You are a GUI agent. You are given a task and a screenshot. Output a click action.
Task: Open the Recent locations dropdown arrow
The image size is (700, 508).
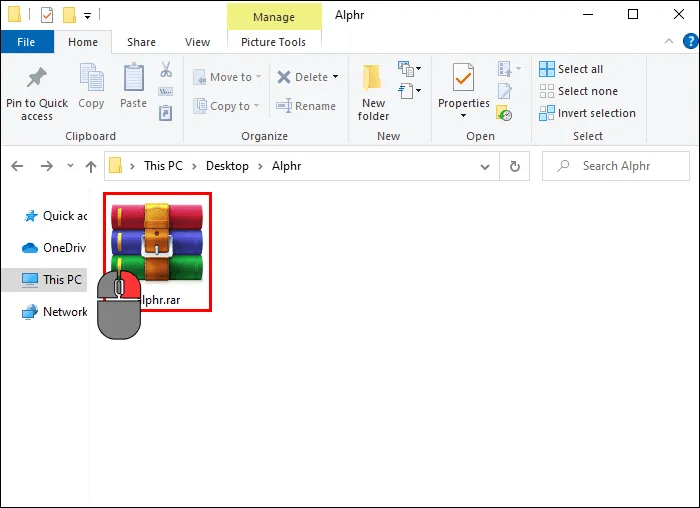(x=70, y=166)
